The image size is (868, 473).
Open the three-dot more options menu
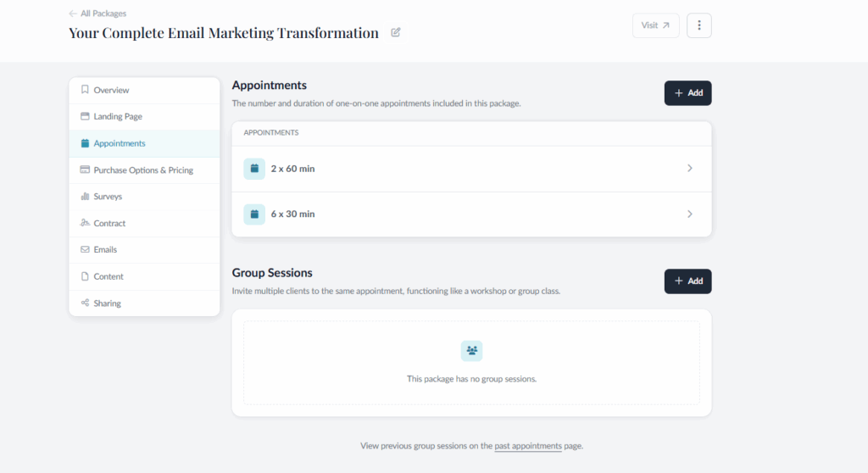[x=699, y=25]
